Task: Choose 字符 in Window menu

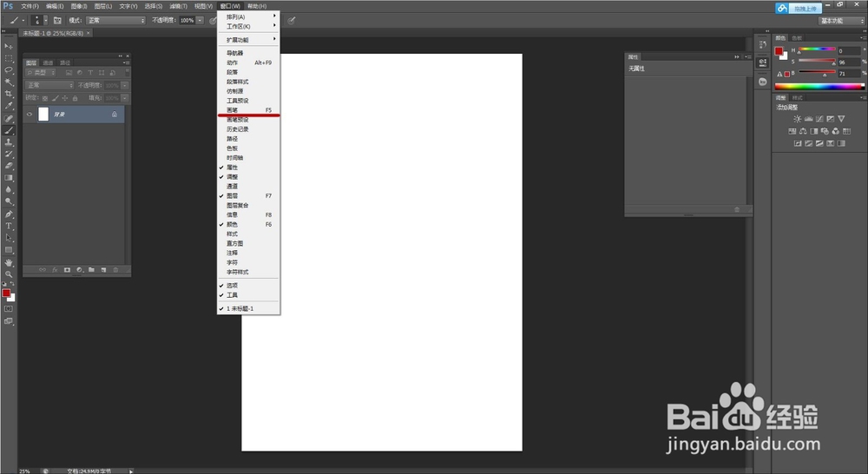Action: 248,262
